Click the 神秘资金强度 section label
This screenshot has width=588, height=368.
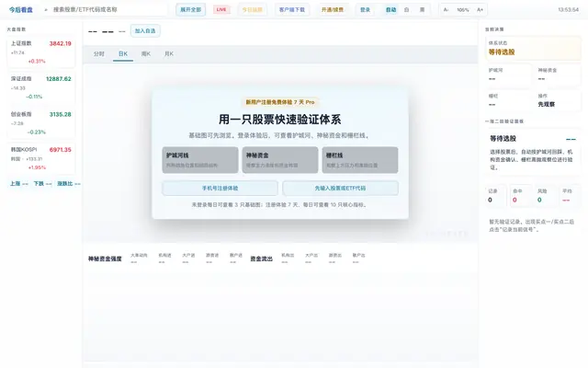pyautogui.click(x=105, y=259)
